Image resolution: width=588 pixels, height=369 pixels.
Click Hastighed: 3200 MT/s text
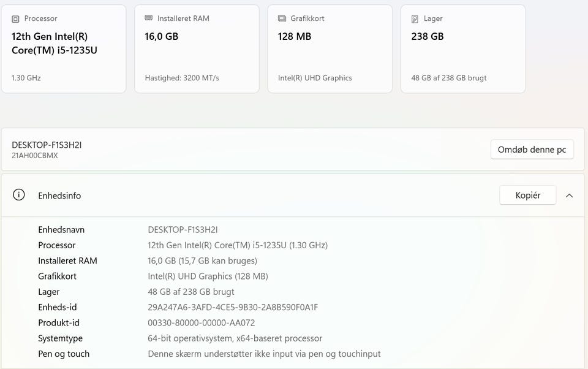click(x=182, y=78)
